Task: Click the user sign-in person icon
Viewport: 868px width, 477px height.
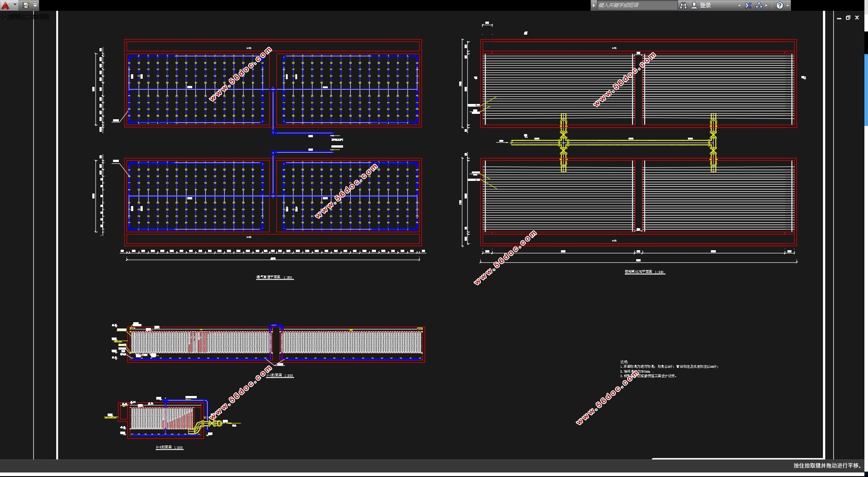Action: pyautogui.click(x=694, y=5)
